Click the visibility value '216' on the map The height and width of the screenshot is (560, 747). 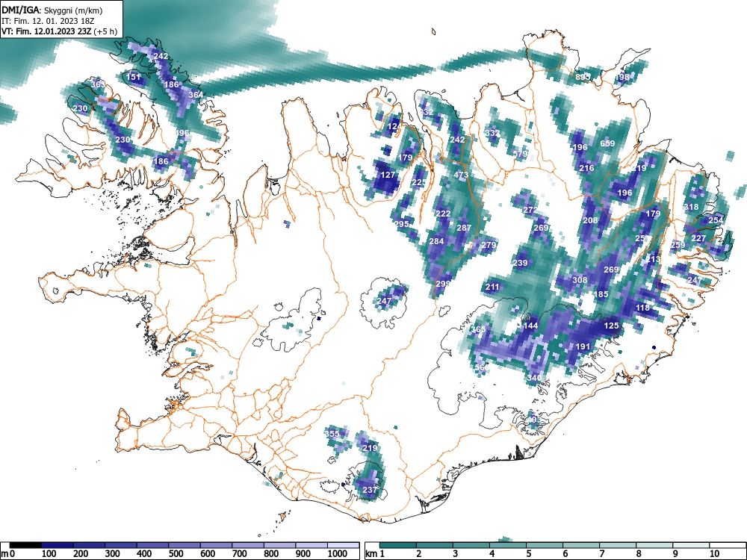(586, 168)
